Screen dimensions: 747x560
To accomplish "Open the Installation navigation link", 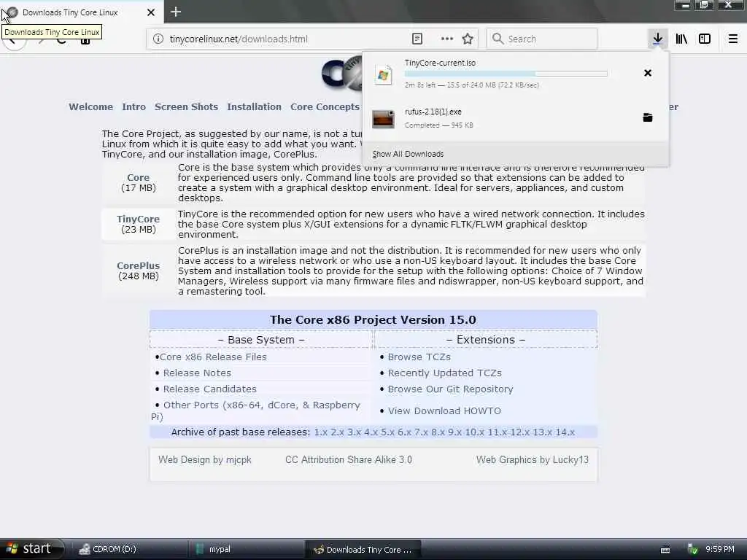I will point(254,106).
